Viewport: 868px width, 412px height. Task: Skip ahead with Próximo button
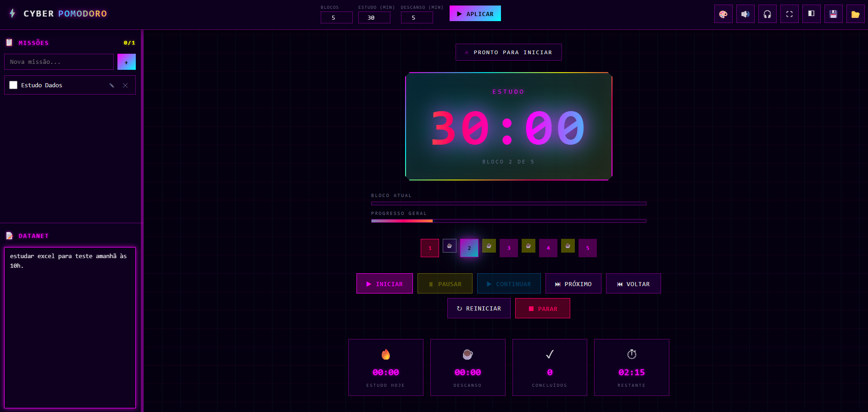(573, 284)
